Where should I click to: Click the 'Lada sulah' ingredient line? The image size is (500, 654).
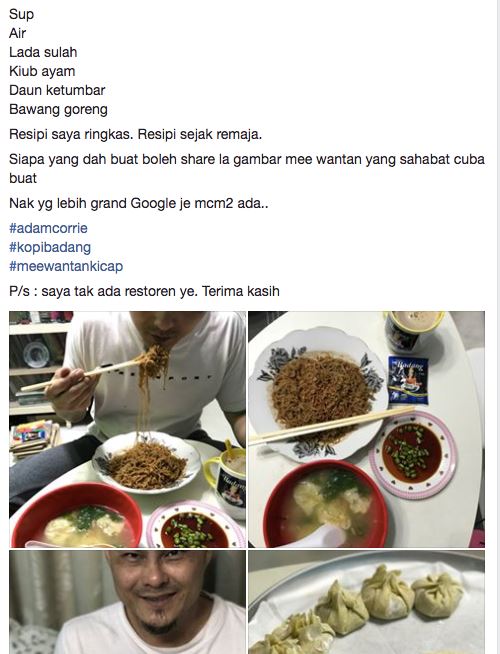43,52
